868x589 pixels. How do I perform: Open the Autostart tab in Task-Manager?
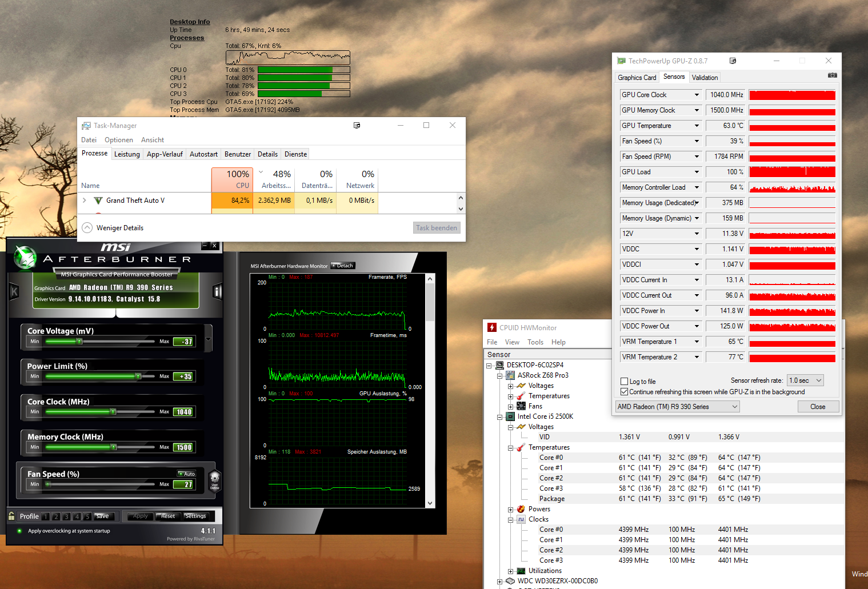[x=203, y=154]
